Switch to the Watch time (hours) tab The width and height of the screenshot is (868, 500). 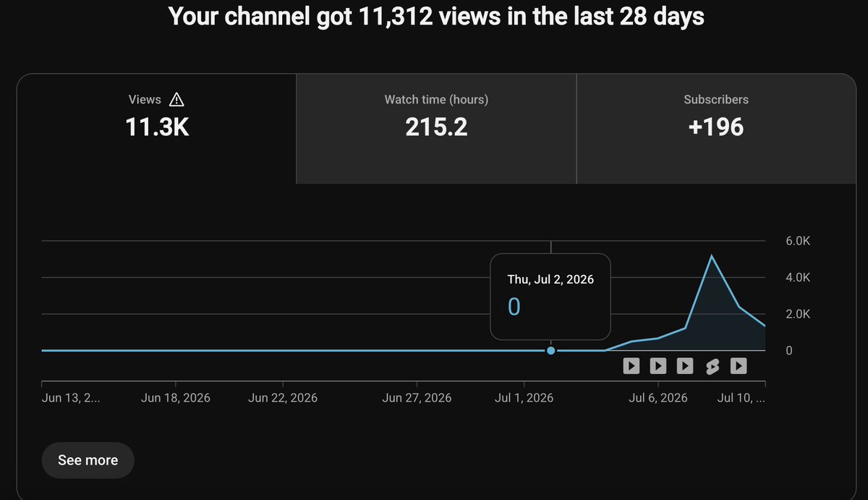coord(436,128)
